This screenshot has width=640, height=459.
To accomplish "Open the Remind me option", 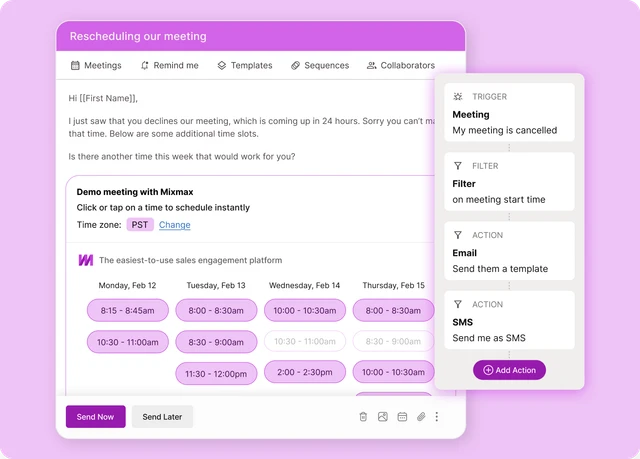I will [x=169, y=65].
